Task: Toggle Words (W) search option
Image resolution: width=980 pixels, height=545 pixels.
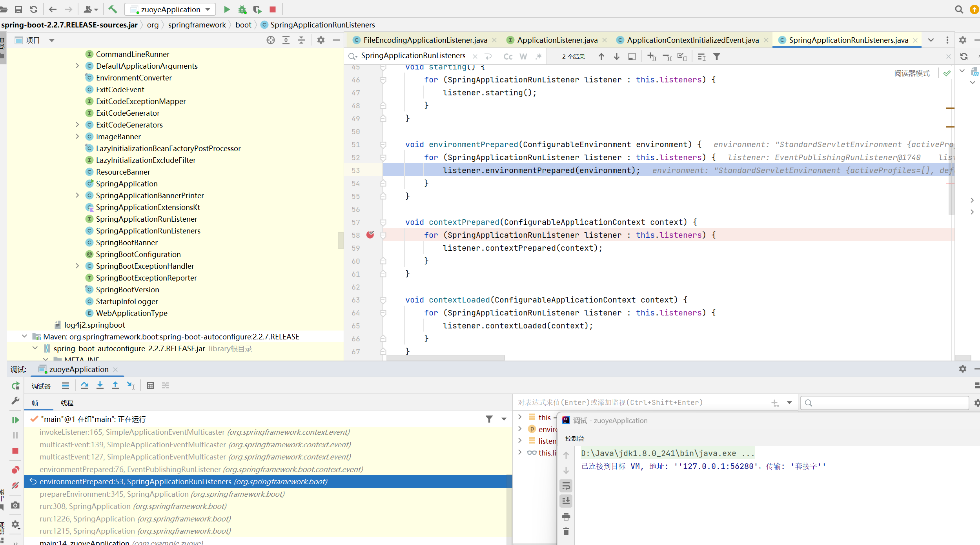Action: 523,57
